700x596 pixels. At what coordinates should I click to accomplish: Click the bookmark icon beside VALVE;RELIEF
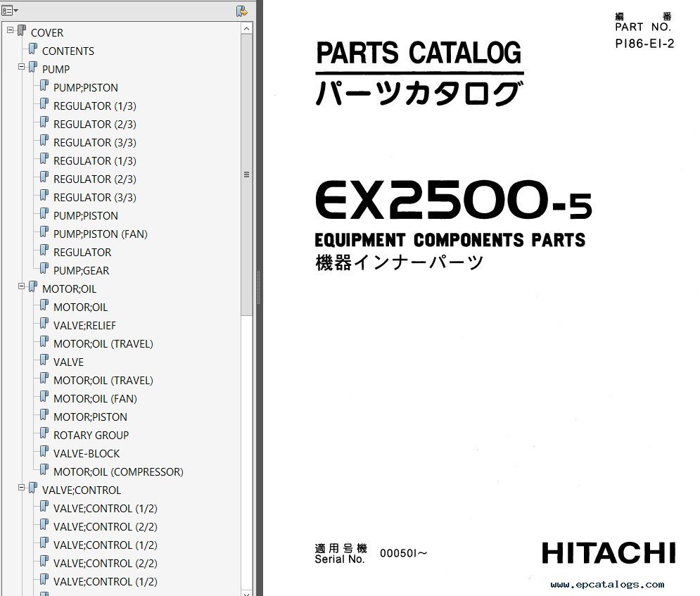pos(44,324)
